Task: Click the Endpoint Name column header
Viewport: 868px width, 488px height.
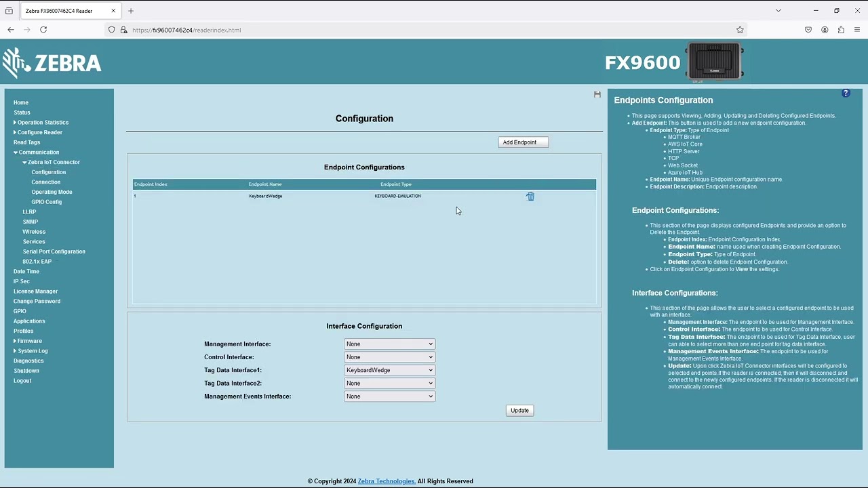Action: (x=265, y=184)
